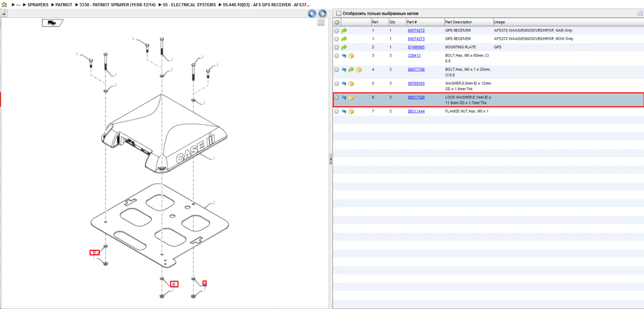This screenshot has height=309, width=644.
Task: Open part number link 86517328
Action: 416,97
